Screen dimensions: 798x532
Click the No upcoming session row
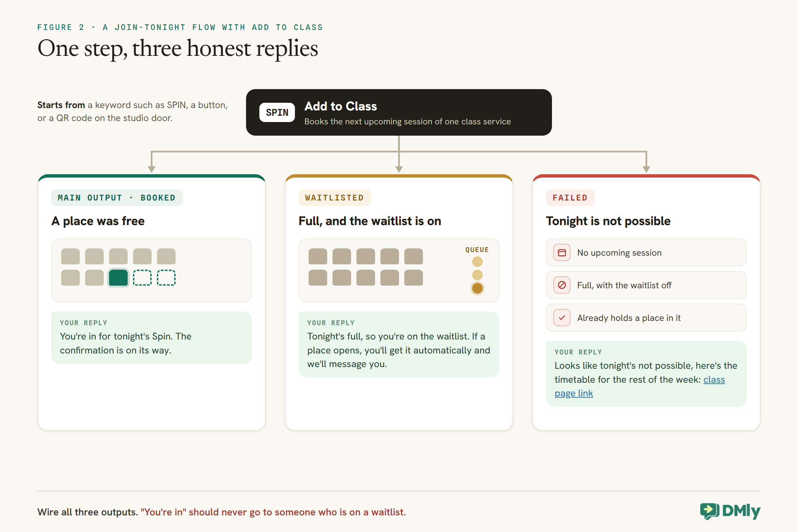[646, 253]
